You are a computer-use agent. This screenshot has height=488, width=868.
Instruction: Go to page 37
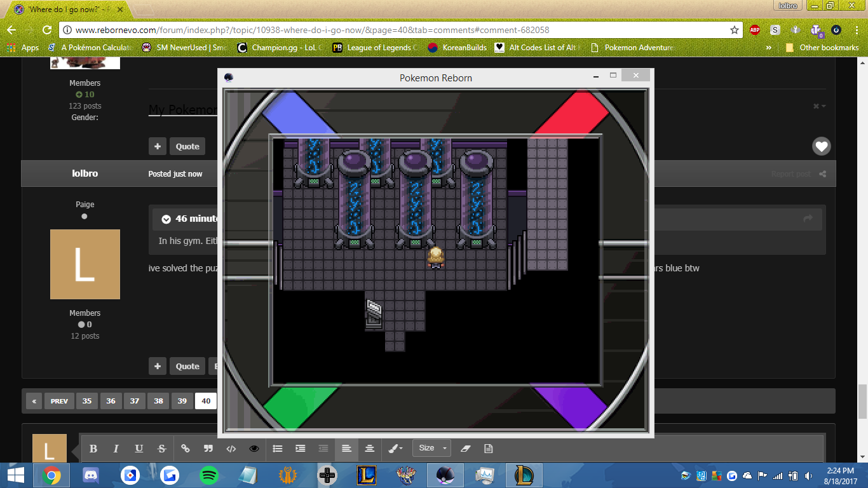135,401
